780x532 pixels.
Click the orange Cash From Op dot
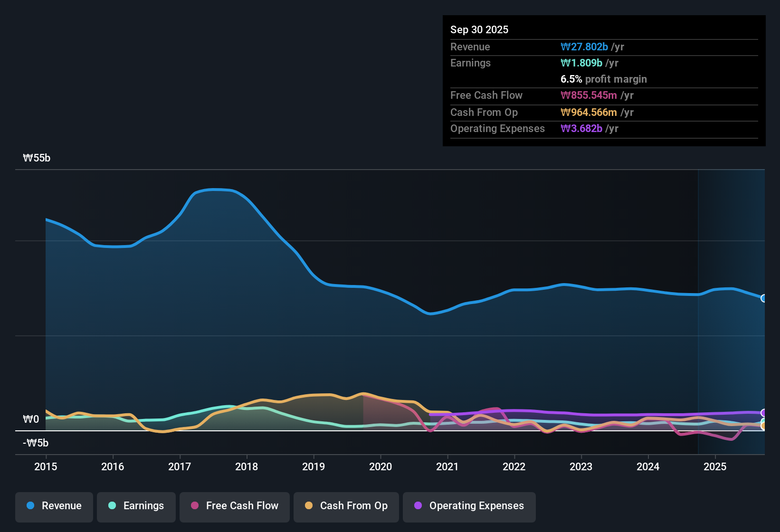tap(309, 505)
